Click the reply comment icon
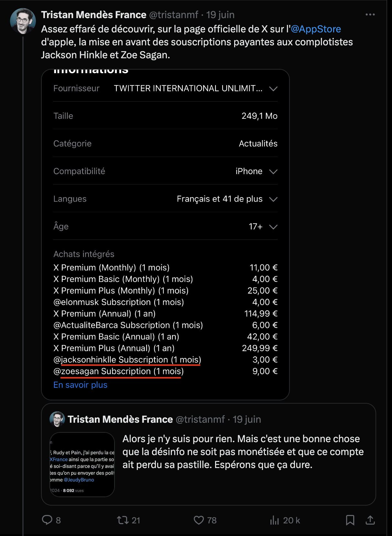This screenshot has height=536, width=392. pos(47,520)
